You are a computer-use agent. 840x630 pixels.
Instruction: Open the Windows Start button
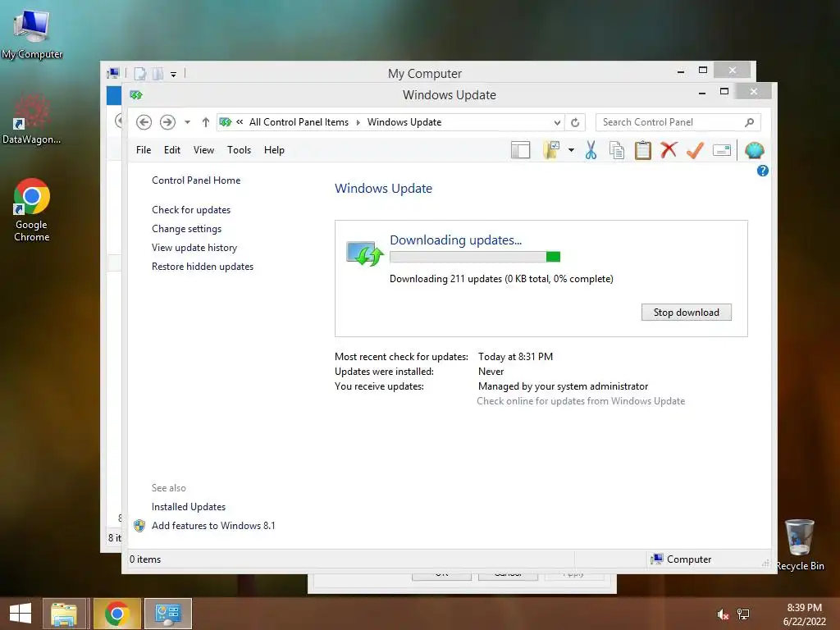(x=21, y=614)
